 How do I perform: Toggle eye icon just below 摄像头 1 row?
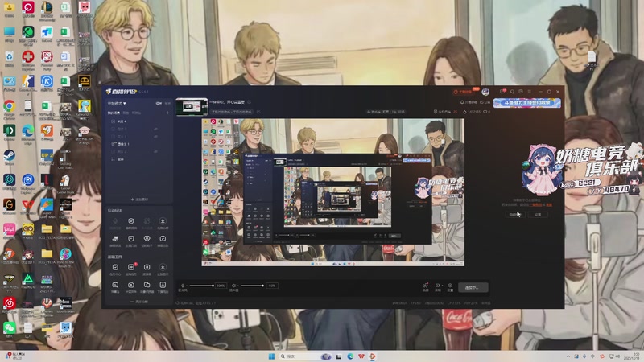(155, 151)
